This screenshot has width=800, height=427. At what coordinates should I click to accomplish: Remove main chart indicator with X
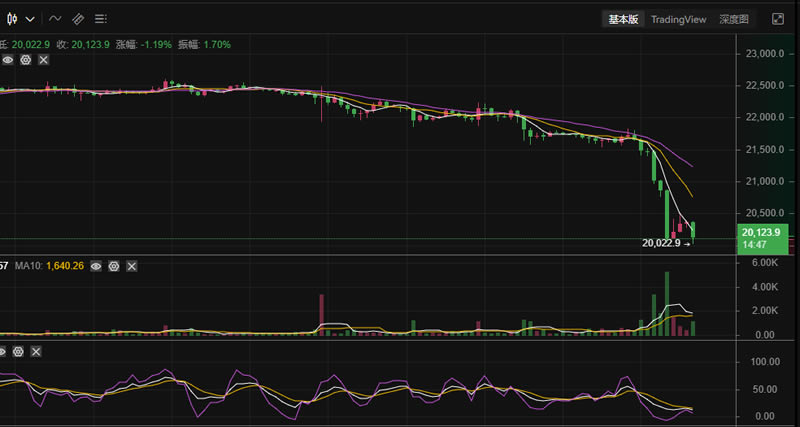pos(43,61)
